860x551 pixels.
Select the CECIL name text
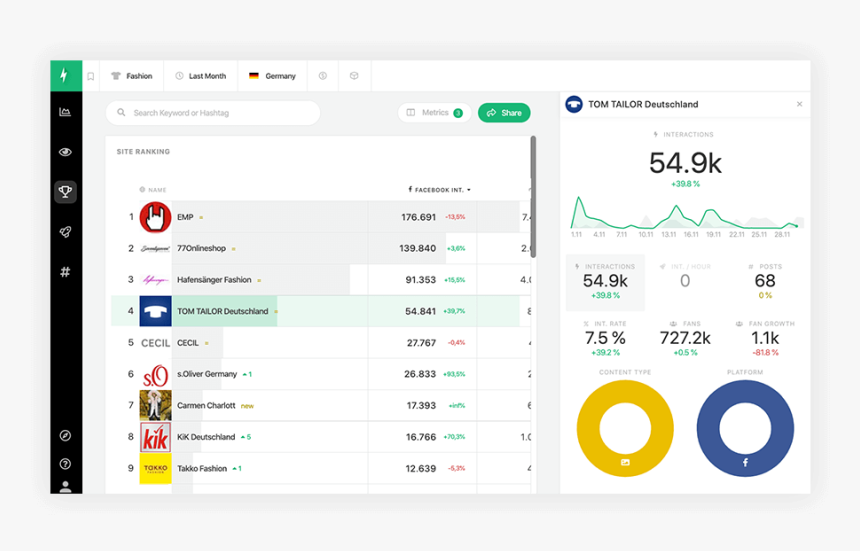coord(188,343)
